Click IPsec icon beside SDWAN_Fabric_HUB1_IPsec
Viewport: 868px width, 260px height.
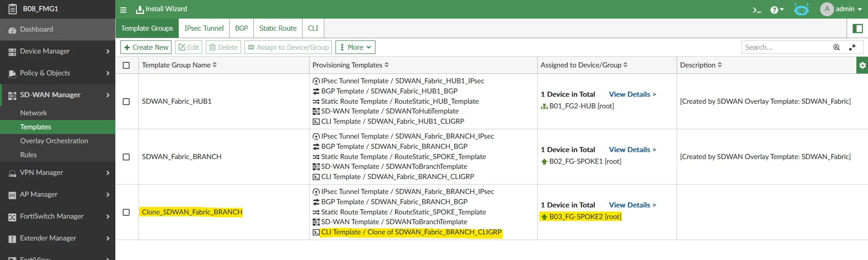pos(316,81)
